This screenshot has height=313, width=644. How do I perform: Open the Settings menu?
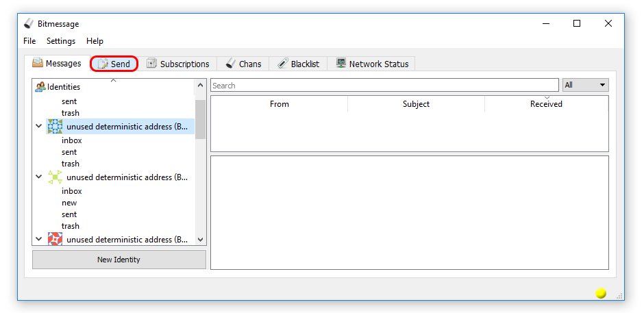(x=61, y=41)
